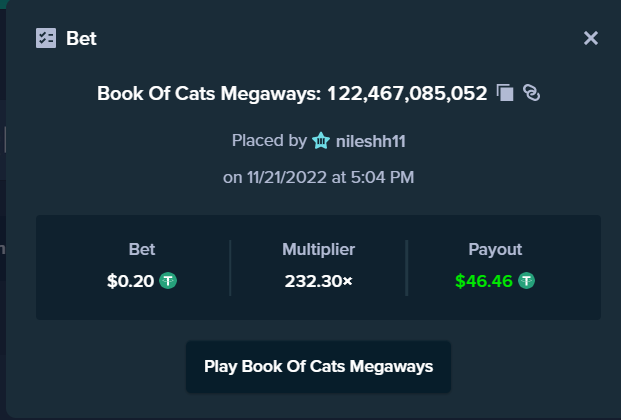This screenshot has width=621, height=420.
Task: Click the Tether coin icon beside $0.20
Action: (x=168, y=281)
